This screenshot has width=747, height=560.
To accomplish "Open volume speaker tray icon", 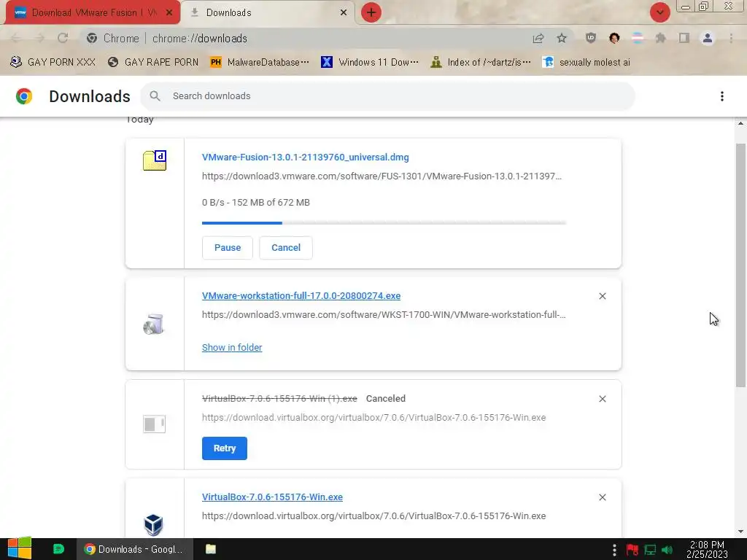I will [667, 550].
